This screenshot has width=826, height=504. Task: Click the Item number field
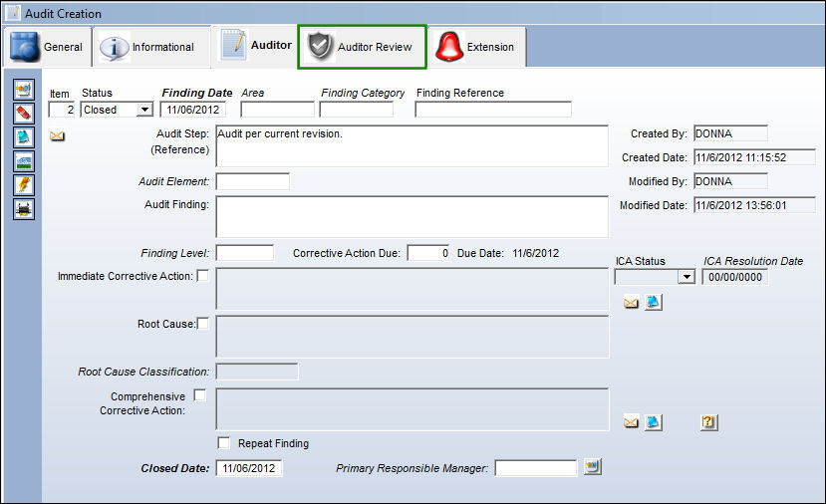[x=62, y=110]
